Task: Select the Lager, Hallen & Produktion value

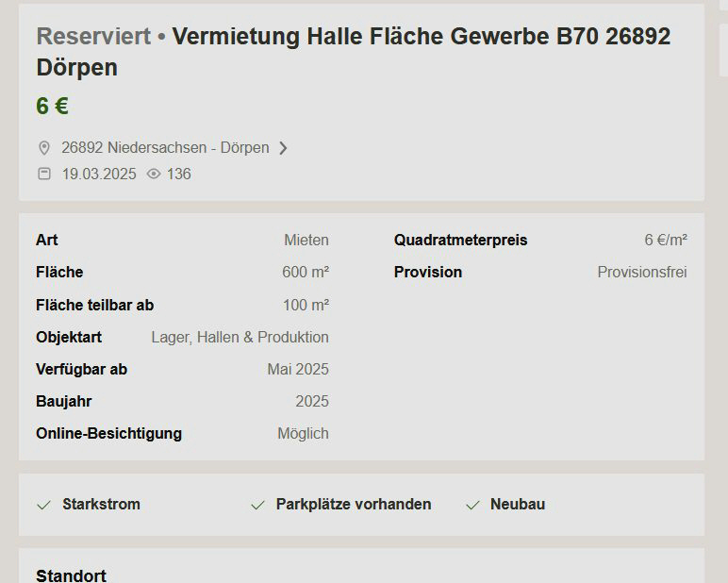Action: click(240, 338)
